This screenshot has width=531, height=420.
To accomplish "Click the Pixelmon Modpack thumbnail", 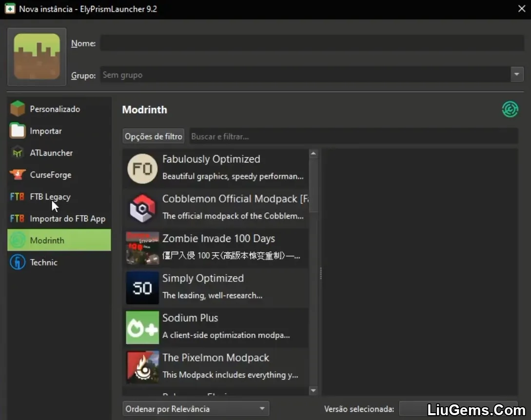I will 142,367.
